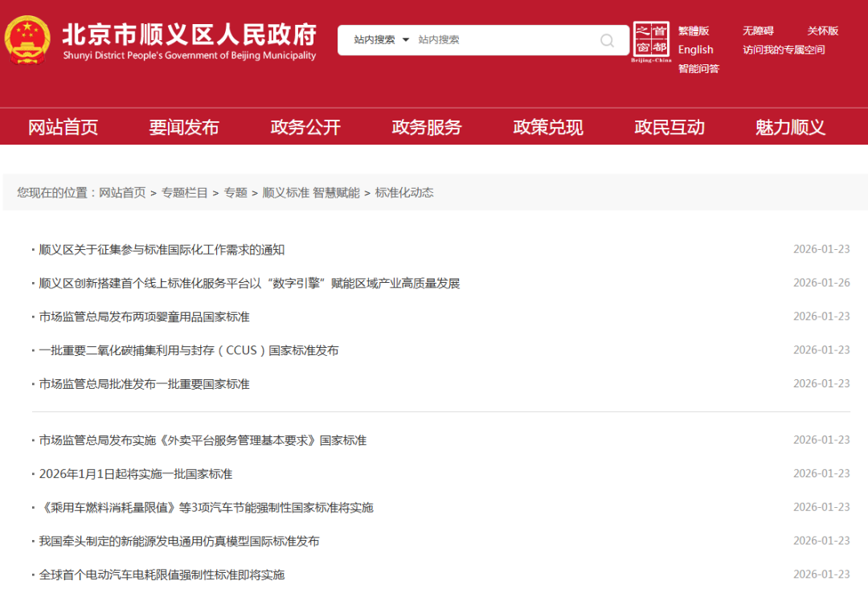Open 政策兑现 navigation tab
Viewport: 868px width, 589px height.
pyautogui.click(x=548, y=127)
